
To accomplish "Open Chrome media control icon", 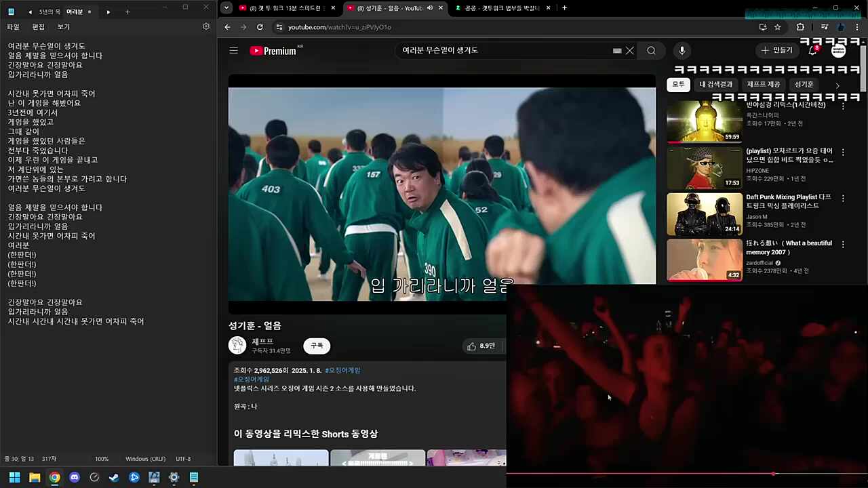I will (825, 27).
